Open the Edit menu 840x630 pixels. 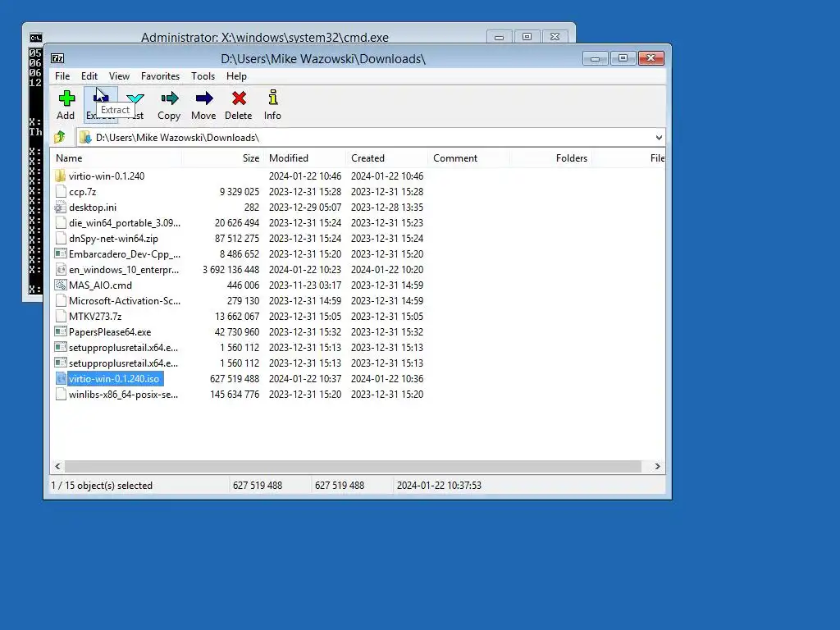click(89, 76)
